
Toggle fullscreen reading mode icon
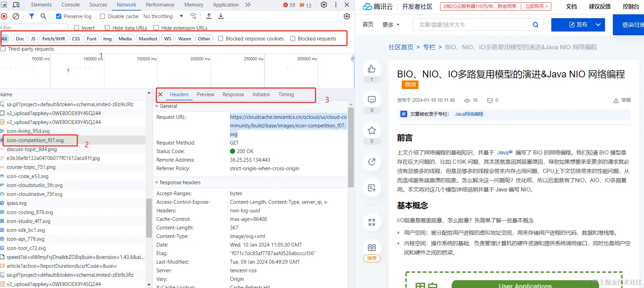tap(372, 222)
